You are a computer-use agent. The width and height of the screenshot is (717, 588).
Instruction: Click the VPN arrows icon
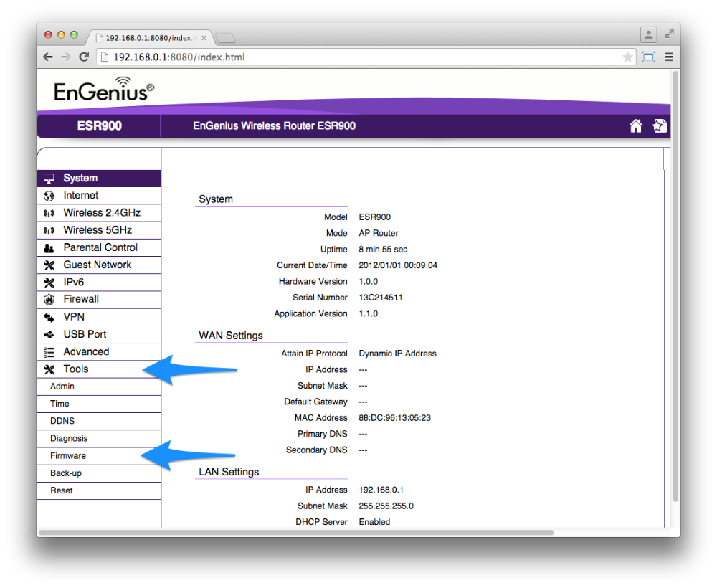coord(49,318)
